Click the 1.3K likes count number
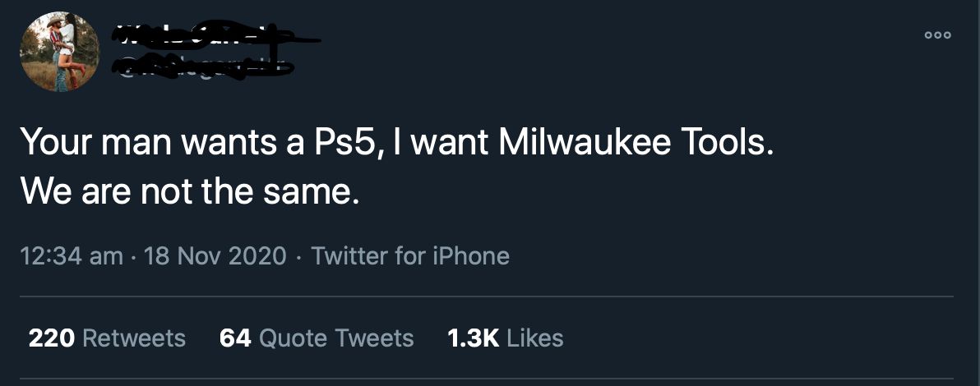Viewport: 980px width, 386px height. (x=474, y=338)
